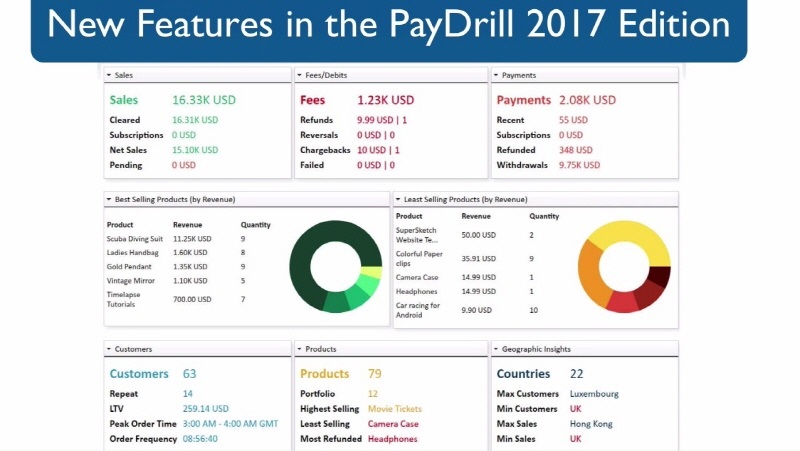Collapse Best Selling Products panel arrow
Viewport: 800px width, 451px height.
pos(109,199)
